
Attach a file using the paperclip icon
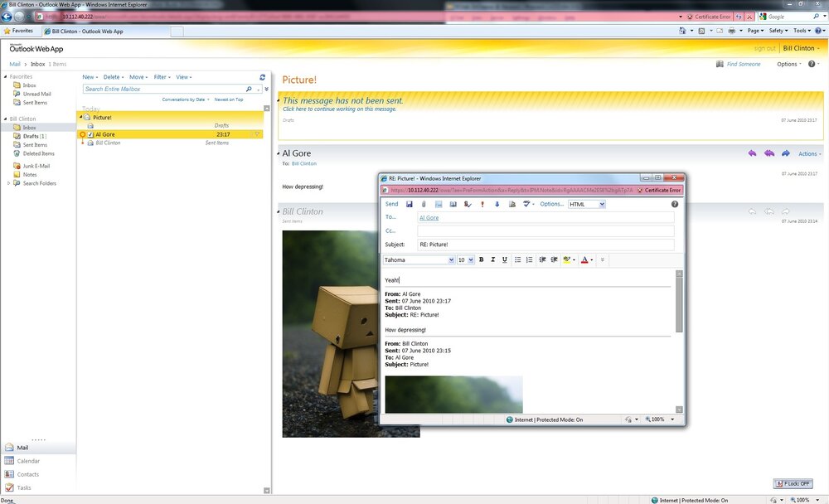tap(424, 204)
